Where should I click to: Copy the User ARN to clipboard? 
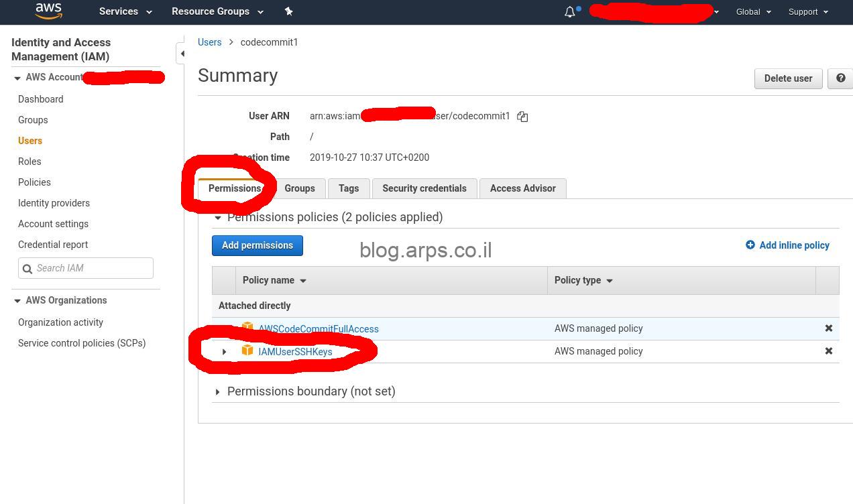tap(522, 117)
